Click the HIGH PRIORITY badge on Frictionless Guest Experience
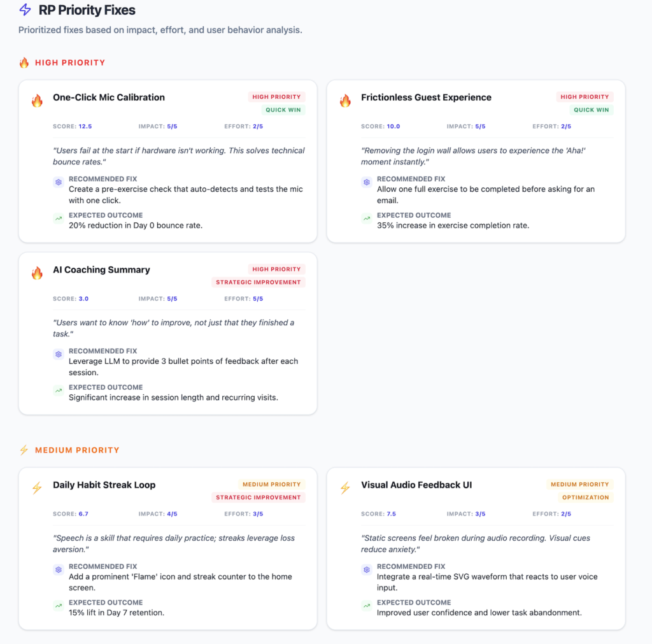The width and height of the screenshot is (652, 644). 585,97
